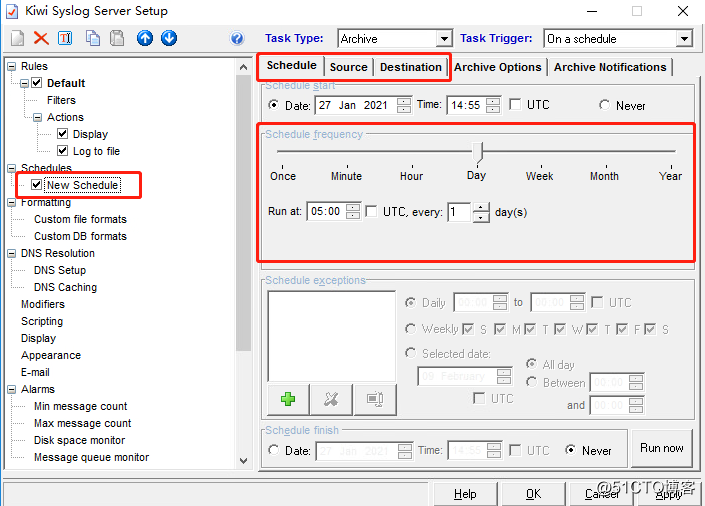Toggle the New Schedule checkbox
This screenshot has width=705, height=506.
(x=36, y=185)
